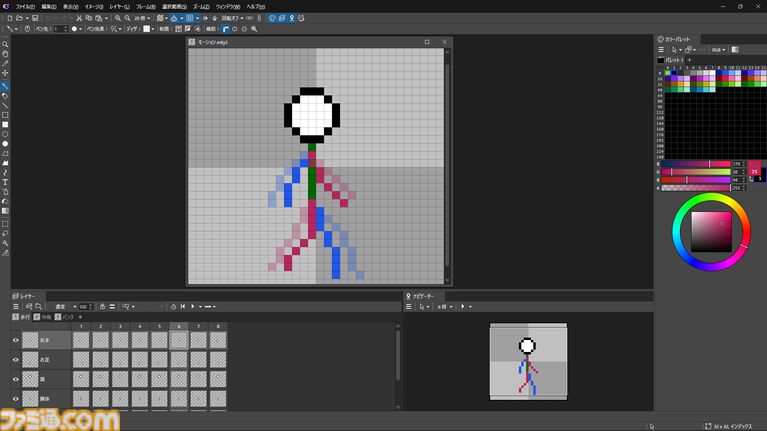Select the eyedropper color picker tool

(x=5, y=64)
